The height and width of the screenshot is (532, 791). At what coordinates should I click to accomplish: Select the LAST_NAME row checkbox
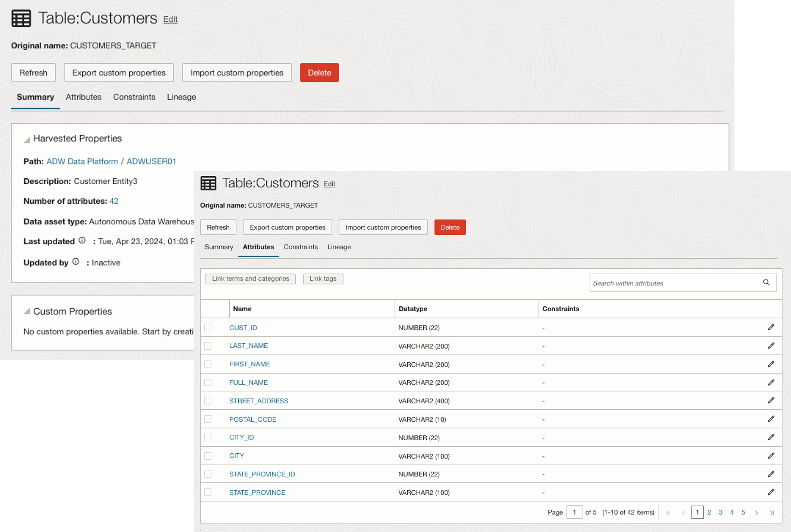[x=208, y=346]
